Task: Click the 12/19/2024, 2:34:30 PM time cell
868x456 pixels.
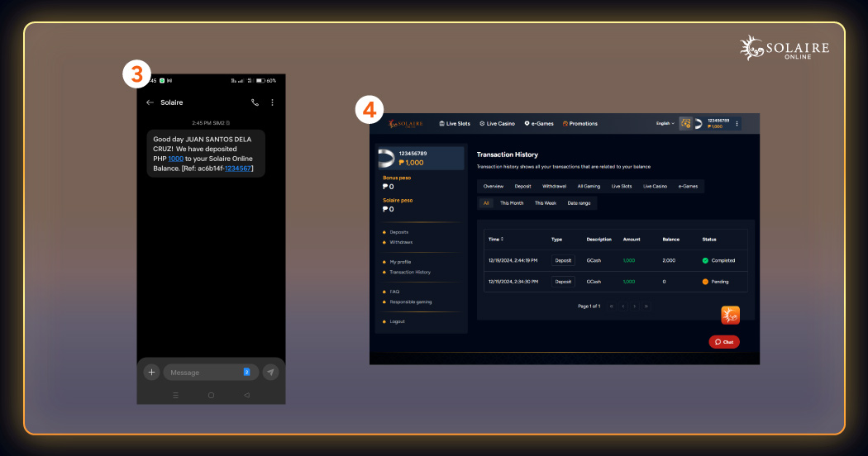Action: [x=513, y=282]
